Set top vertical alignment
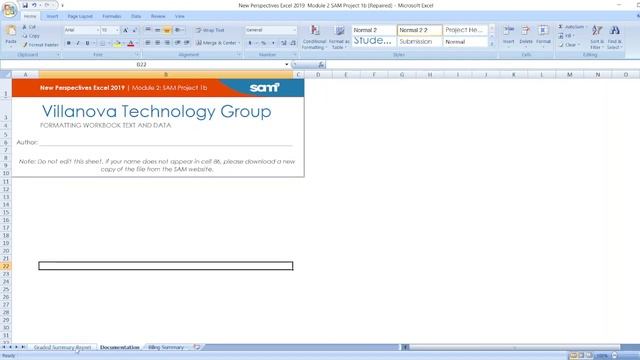Image resolution: width=640 pixels, height=360 pixels. 148,30
